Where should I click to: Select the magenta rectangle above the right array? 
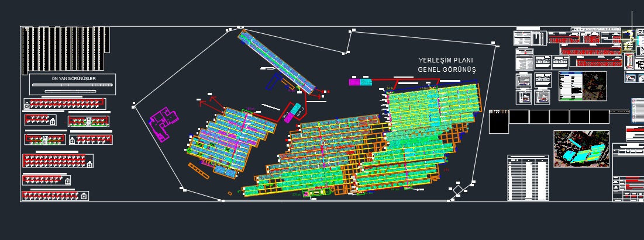(x=354, y=82)
